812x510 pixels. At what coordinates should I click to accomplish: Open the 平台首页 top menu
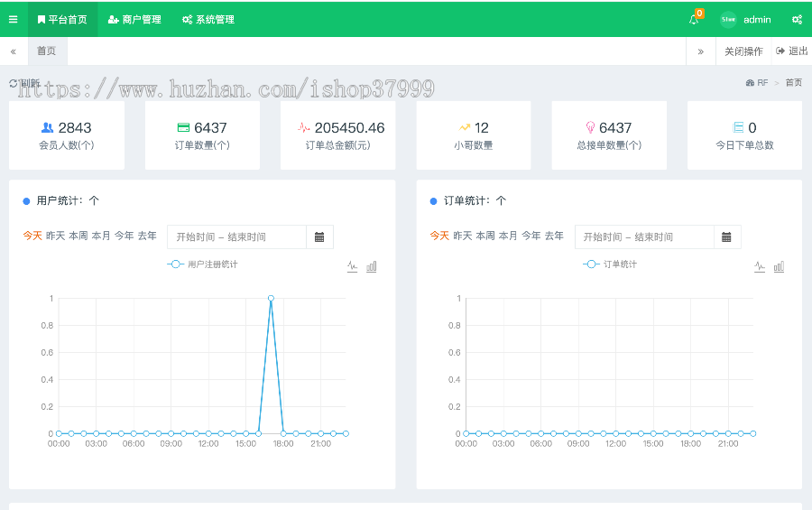click(x=62, y=19)
